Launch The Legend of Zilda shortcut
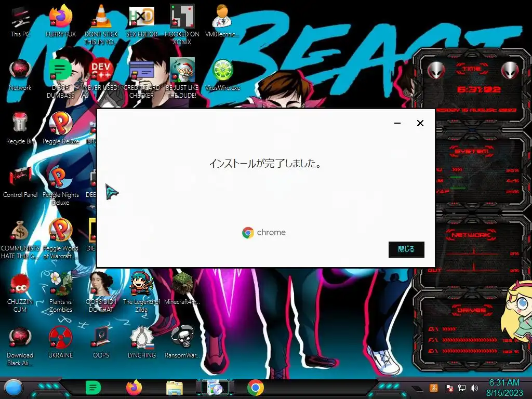Viewport: 532px width, 399px height. tap(142, 292)
